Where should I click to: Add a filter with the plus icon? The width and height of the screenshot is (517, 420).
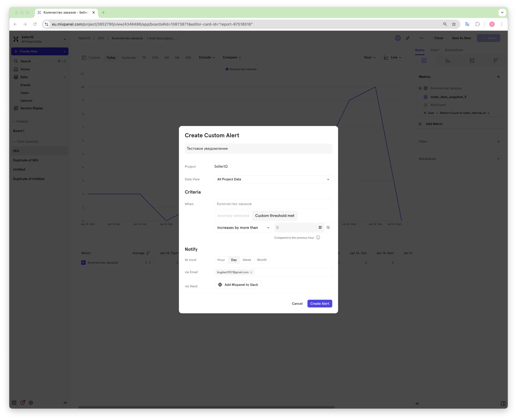[x=498, y=141]
